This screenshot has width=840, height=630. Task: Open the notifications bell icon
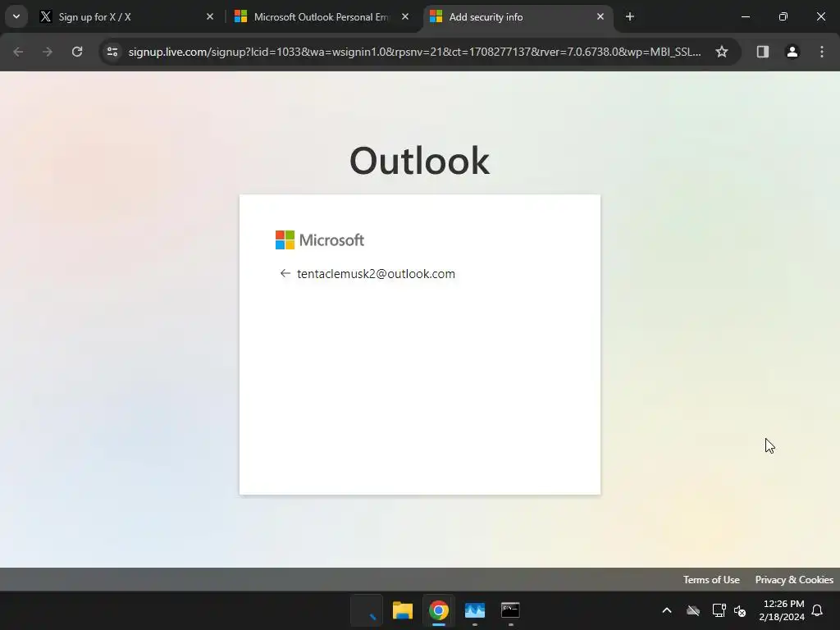(817, 610)
